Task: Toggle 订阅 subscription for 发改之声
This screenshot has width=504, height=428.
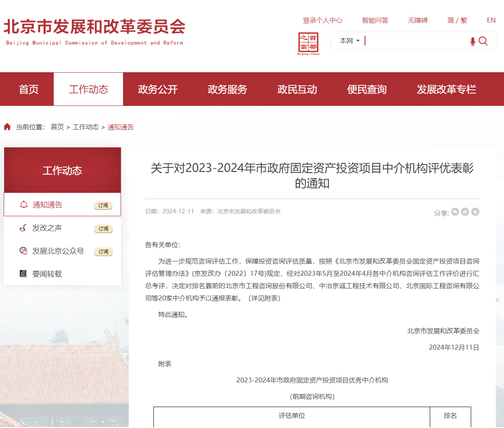Action: pos(103,229)
